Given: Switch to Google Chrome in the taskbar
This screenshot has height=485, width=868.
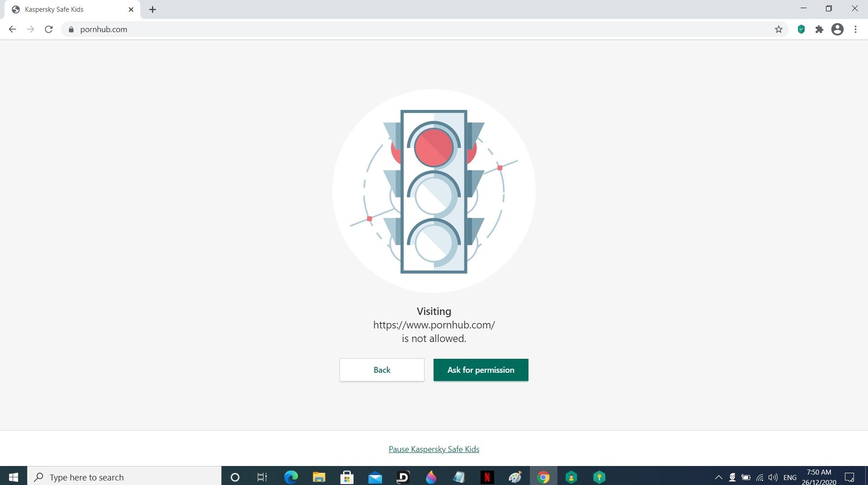Looking at the screenshot, I should point(543,477).
